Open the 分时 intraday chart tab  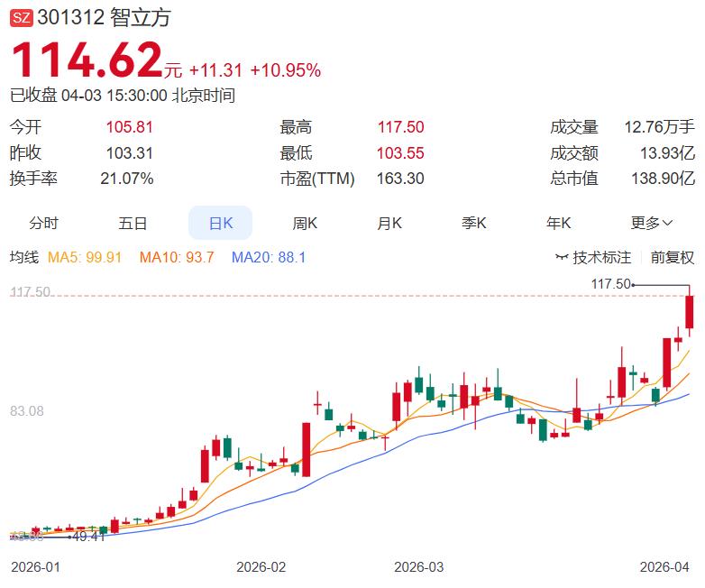(43, 223)
